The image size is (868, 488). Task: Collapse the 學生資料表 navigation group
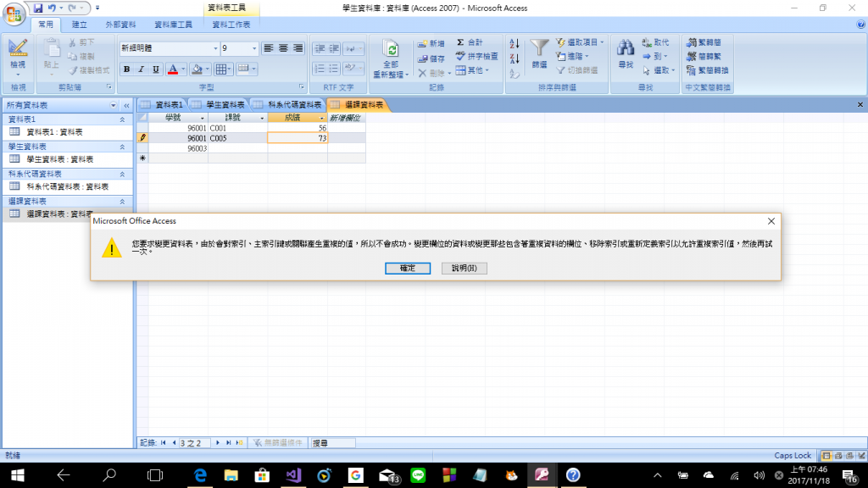(x=122, y=147)
